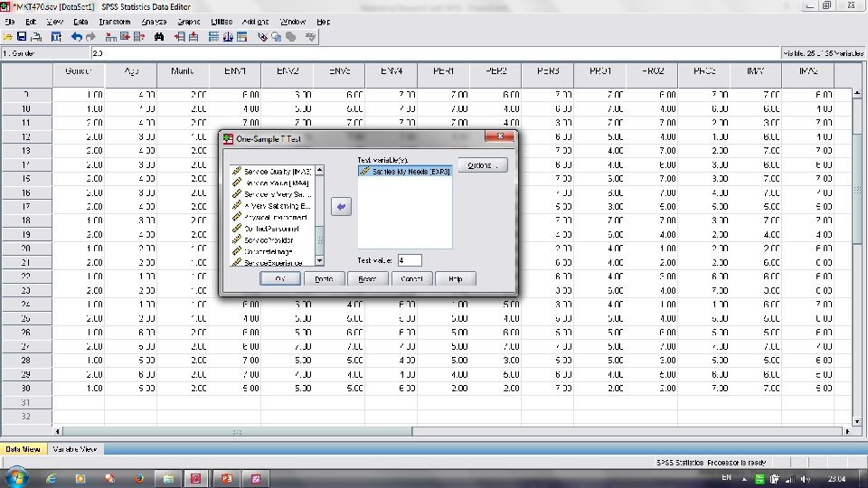The width and height of the screenshot is (868, 488).
Task: Open the File menu
Action: click(x=9, y=22)
